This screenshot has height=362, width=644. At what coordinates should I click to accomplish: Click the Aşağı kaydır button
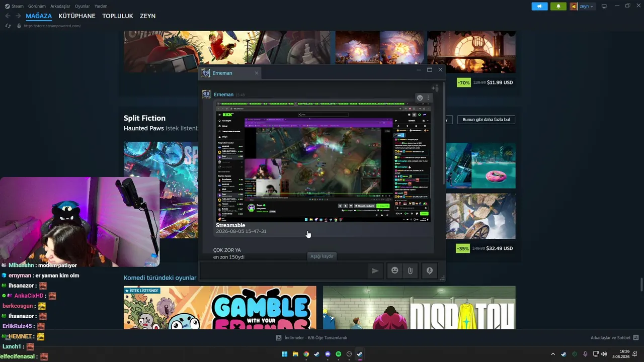(322, 256)
